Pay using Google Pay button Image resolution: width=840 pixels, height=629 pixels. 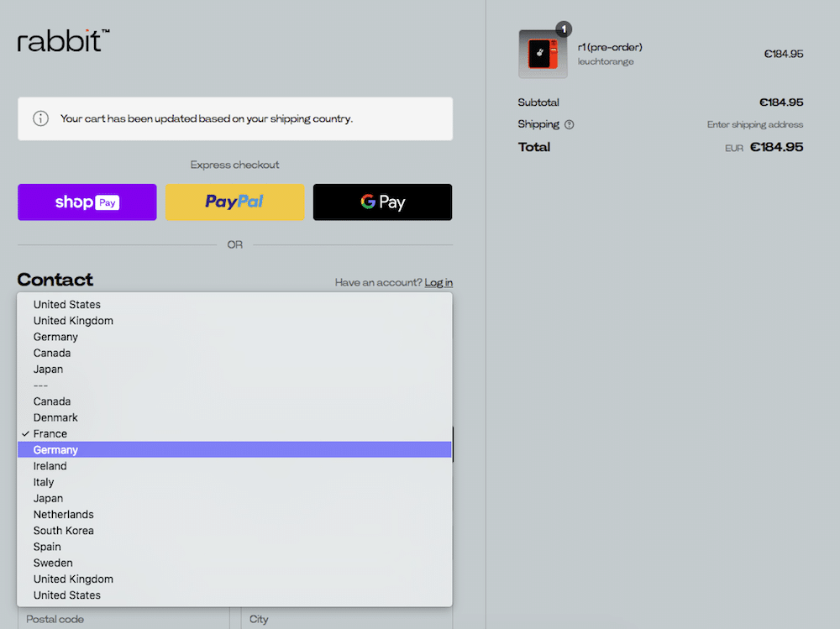pos(382,202)
